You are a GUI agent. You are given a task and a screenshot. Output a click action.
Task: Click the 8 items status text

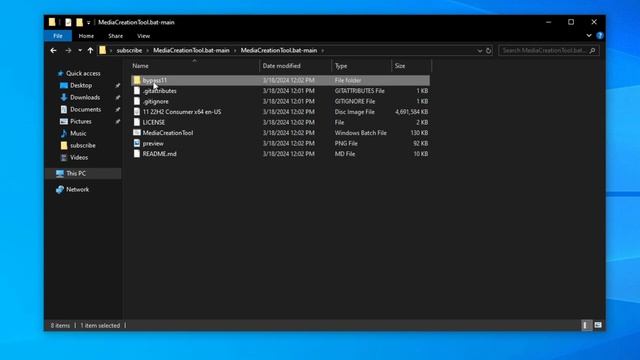pyautogui.click(x=60, y=326)
